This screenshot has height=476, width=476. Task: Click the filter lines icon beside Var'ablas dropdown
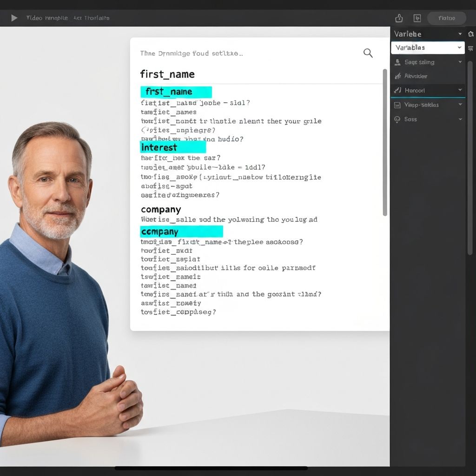[x=470, y=48]
